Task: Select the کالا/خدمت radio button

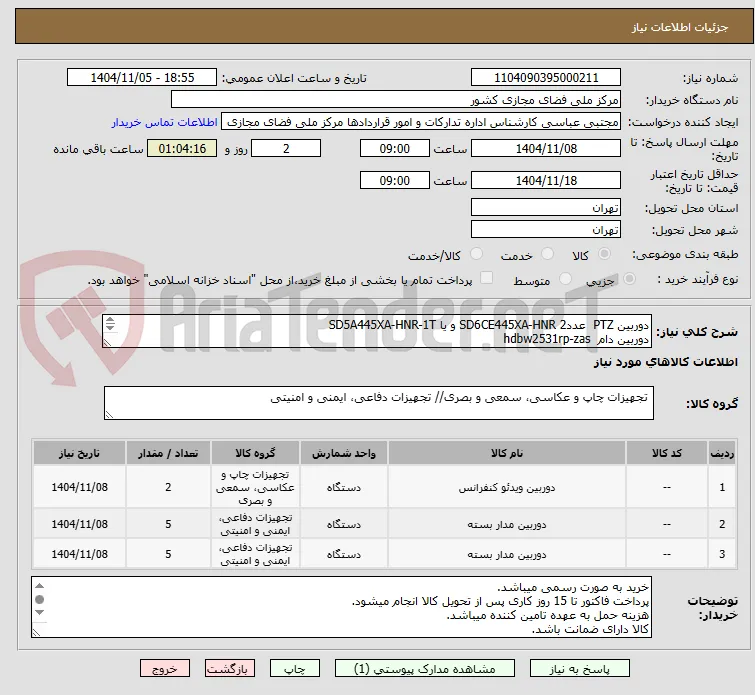Action: (x=476, y=254)
